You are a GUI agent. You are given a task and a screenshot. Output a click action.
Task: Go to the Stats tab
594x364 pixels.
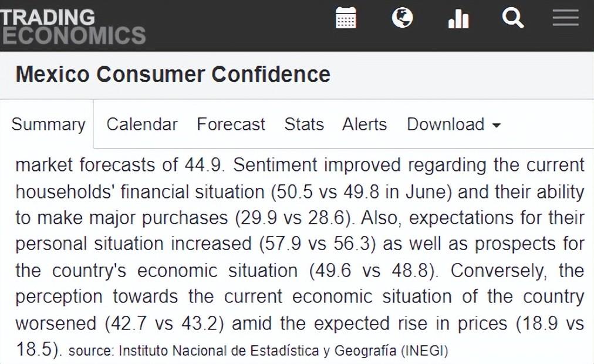(x=304, y=124)
